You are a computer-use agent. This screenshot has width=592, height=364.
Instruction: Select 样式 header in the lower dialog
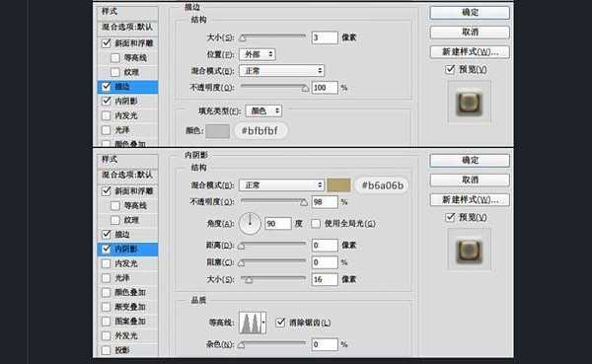pyautogui.click(x=127, y=160)
